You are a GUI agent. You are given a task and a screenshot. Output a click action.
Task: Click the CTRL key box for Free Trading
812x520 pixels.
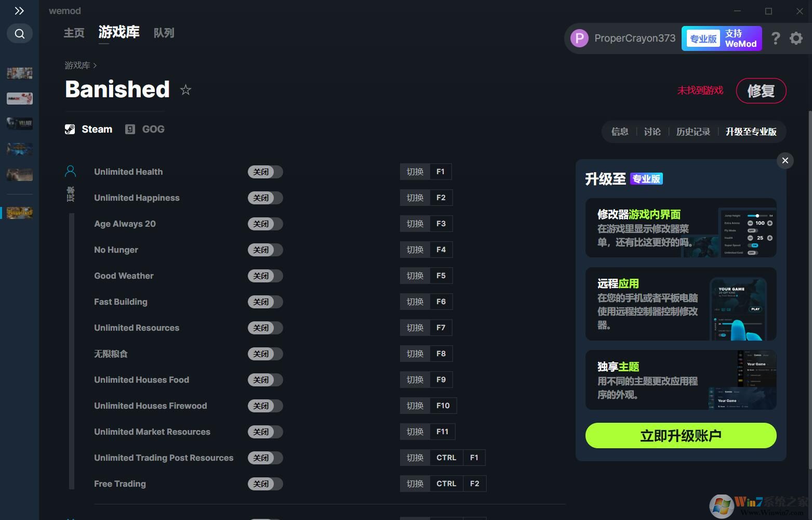(446, 484)
